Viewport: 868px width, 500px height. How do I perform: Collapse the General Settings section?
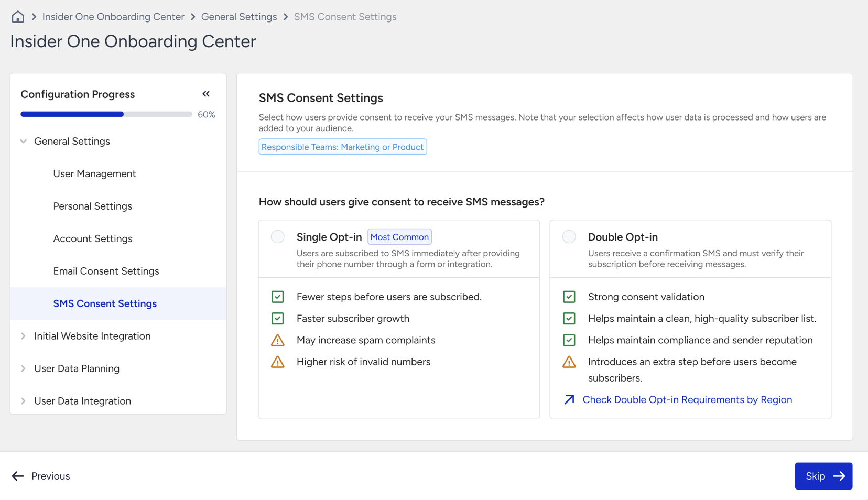click(x=24, y=141)
